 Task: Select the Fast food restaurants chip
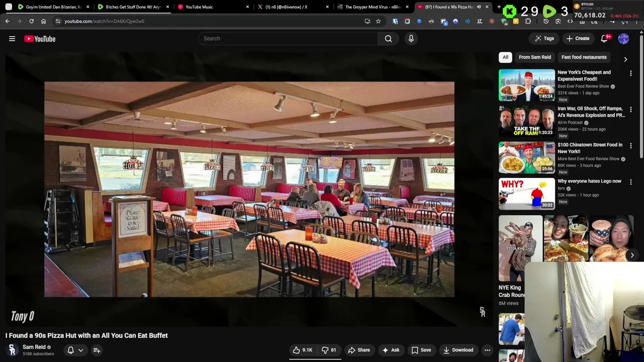584,57
